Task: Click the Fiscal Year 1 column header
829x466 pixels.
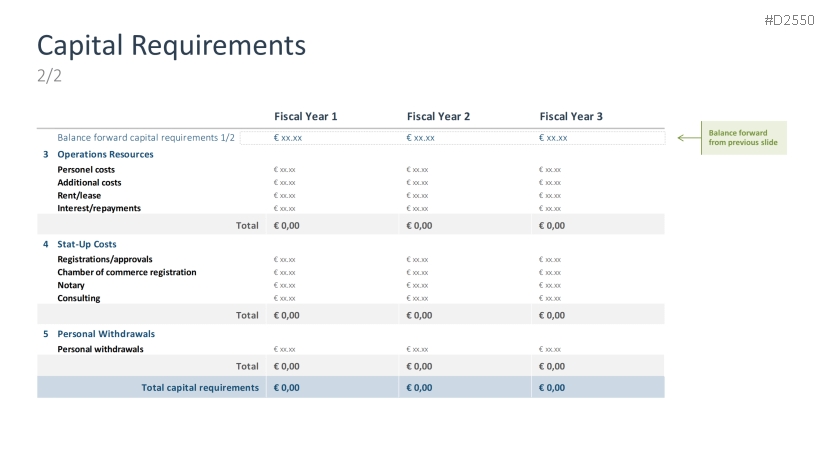Action: (x=305, y=117)
